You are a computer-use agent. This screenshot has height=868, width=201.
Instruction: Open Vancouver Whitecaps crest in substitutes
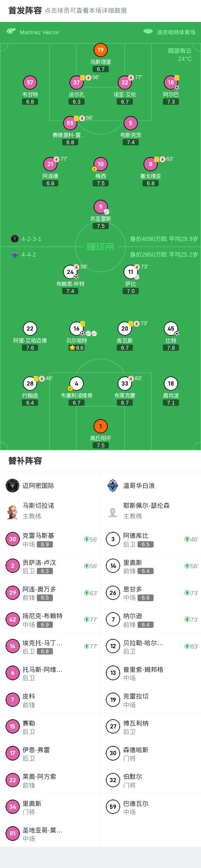click(x=113, y=485)
